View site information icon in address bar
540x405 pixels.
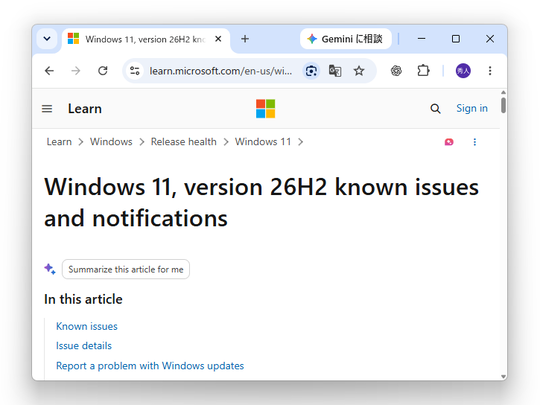tap(135, 71)
